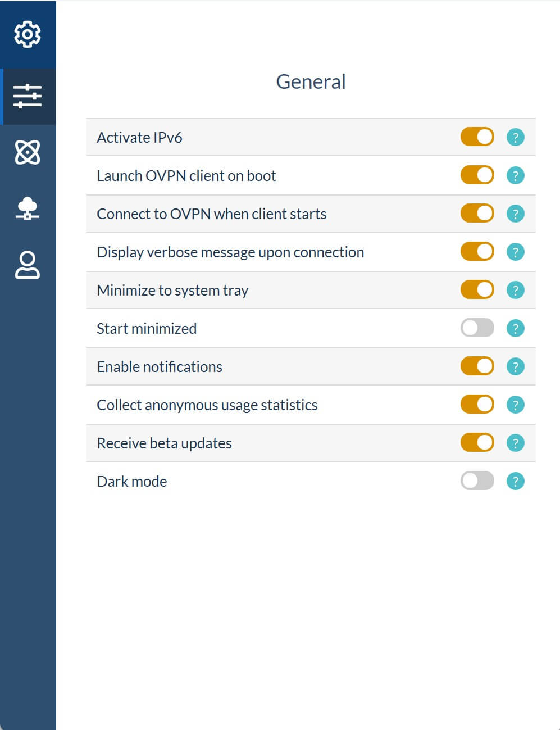Screen dimensions: 560x730
Task: Turn off Receive beta updates
Action: pos(477,442)
